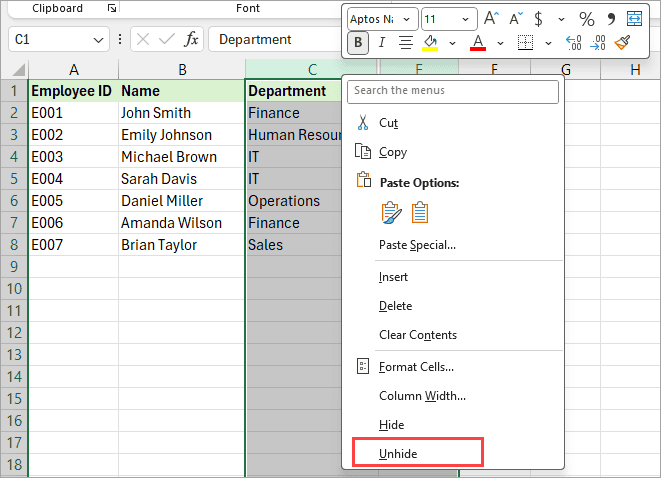Click the Format Painter brush icon
This screenshot has height=478, width=661.
pos(622,43)
